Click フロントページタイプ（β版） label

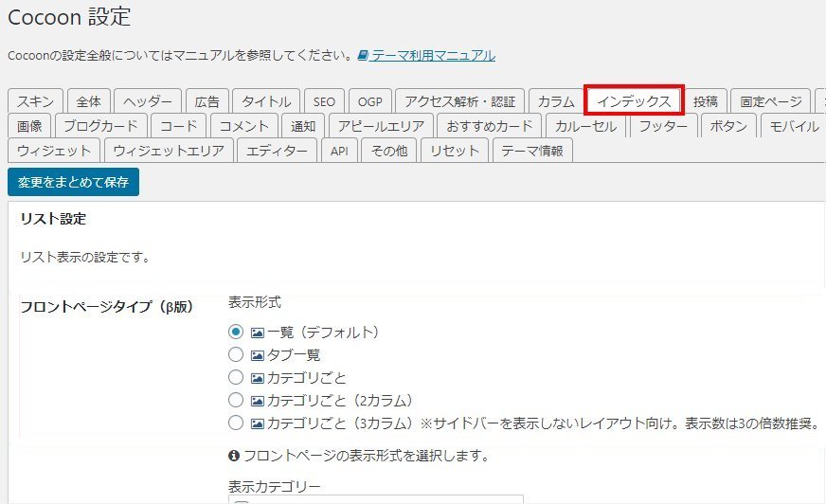point(107,307)
